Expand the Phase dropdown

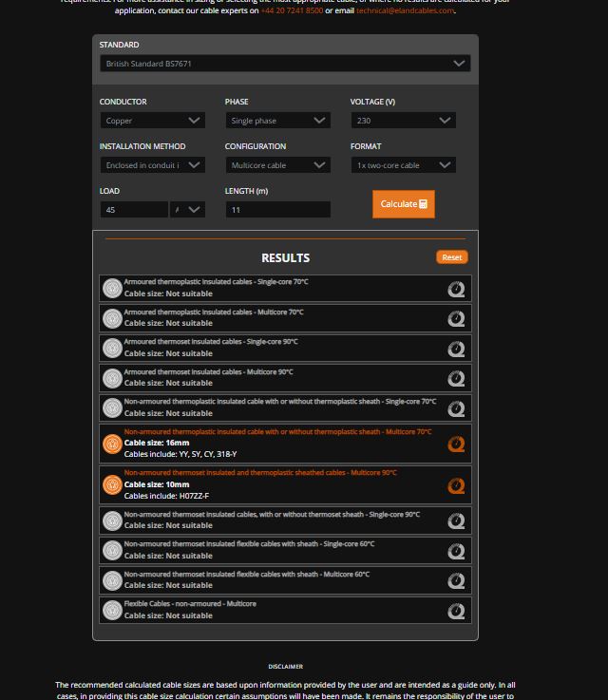coord(277,121)
